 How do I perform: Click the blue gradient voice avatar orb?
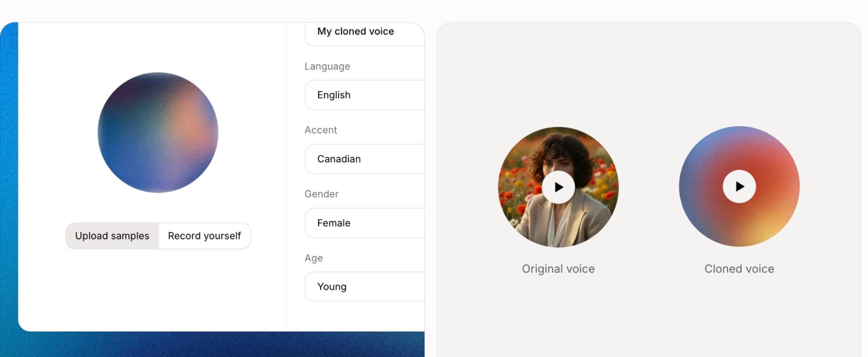pyautogui.click(x=158, y=132)
